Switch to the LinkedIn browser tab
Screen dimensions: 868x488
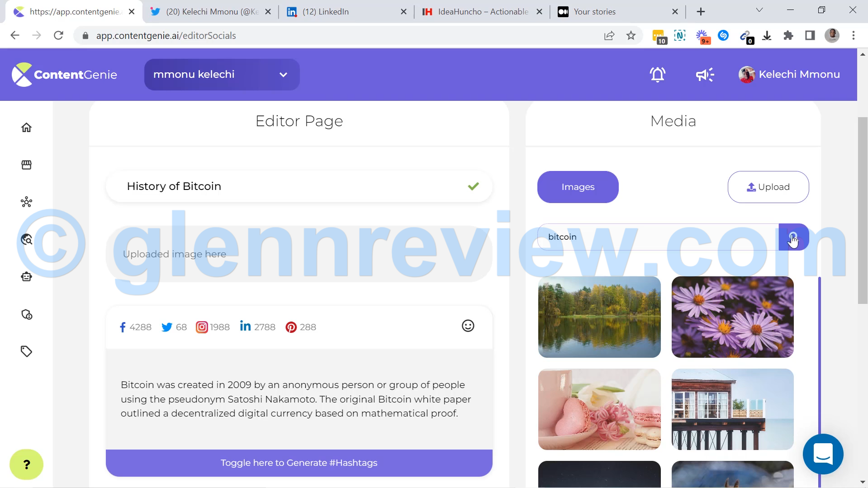[346, 12]
